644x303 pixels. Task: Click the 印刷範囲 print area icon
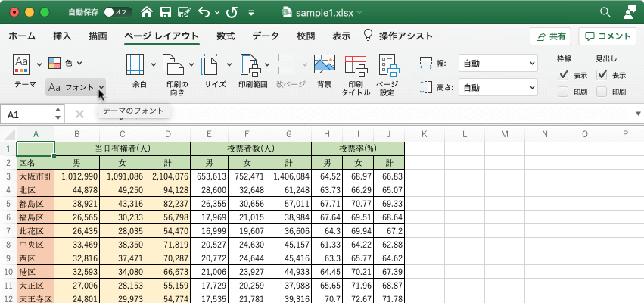(x=250, y=64)
